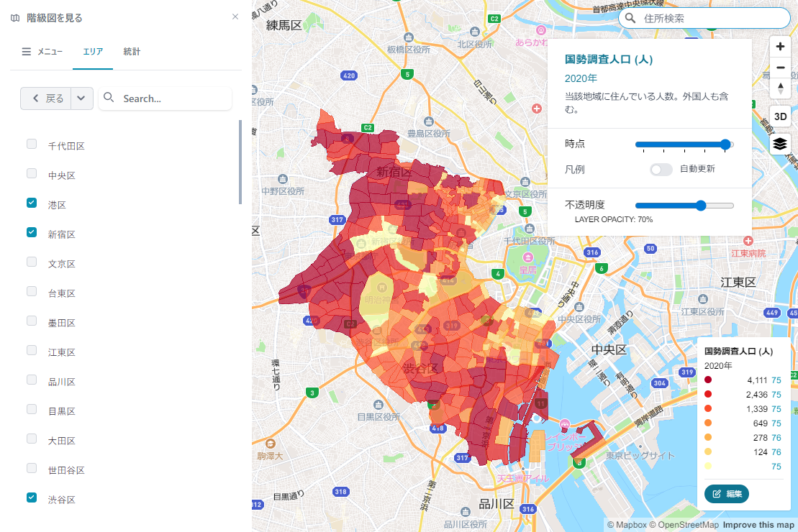
Task: Check the 品川区 checkbox
Action: coord(32,380)
